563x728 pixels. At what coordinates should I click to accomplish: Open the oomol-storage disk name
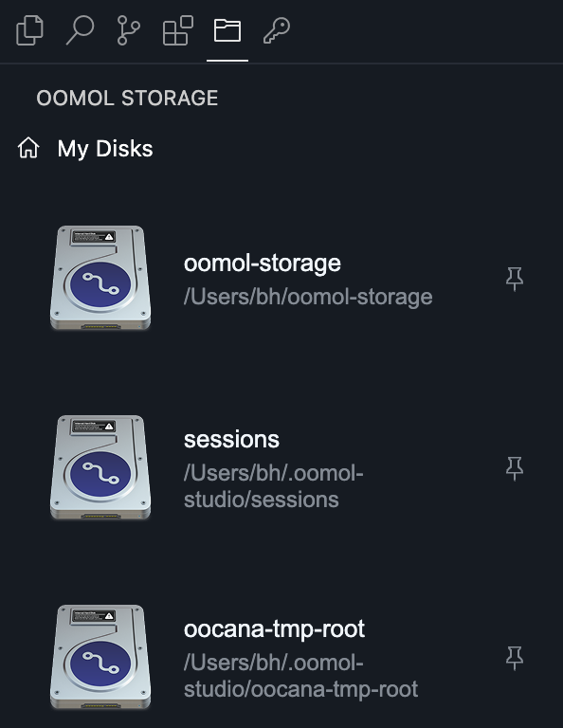[263, 264]
